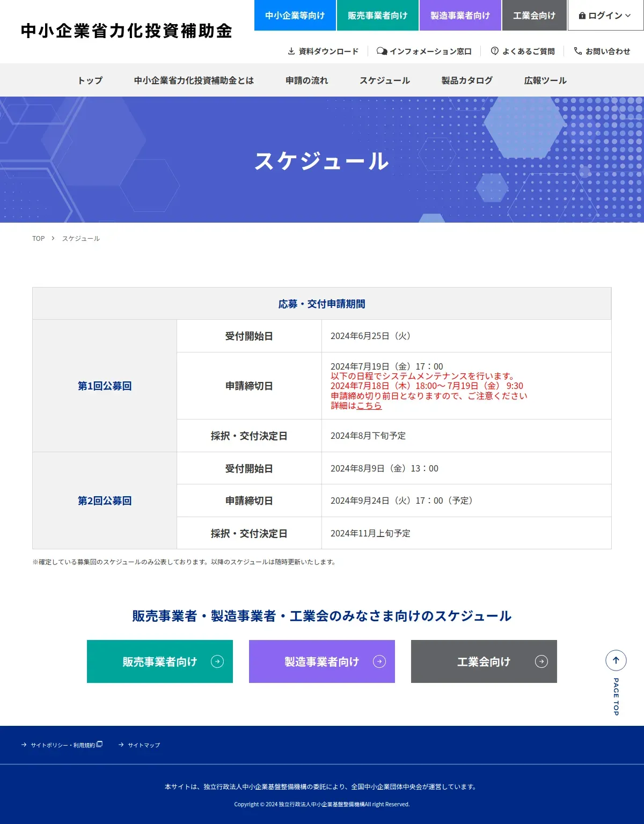644x824 pixels.
Task: Click the download icon beside 資料ダウンロード
Action: coord(291,51)
